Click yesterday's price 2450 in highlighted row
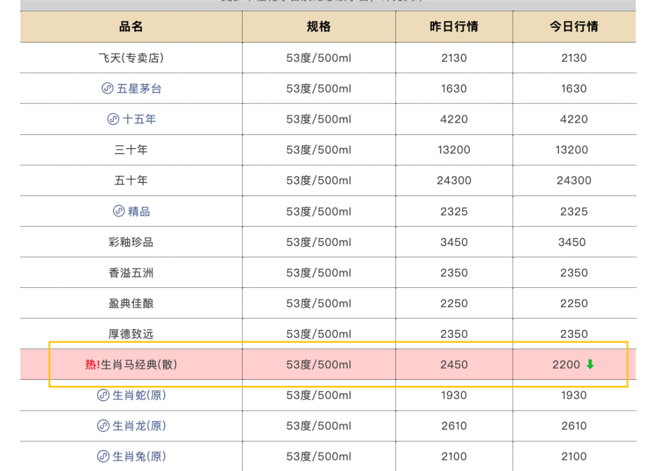This screenshot has height=471, width=667. pos(453,365)
